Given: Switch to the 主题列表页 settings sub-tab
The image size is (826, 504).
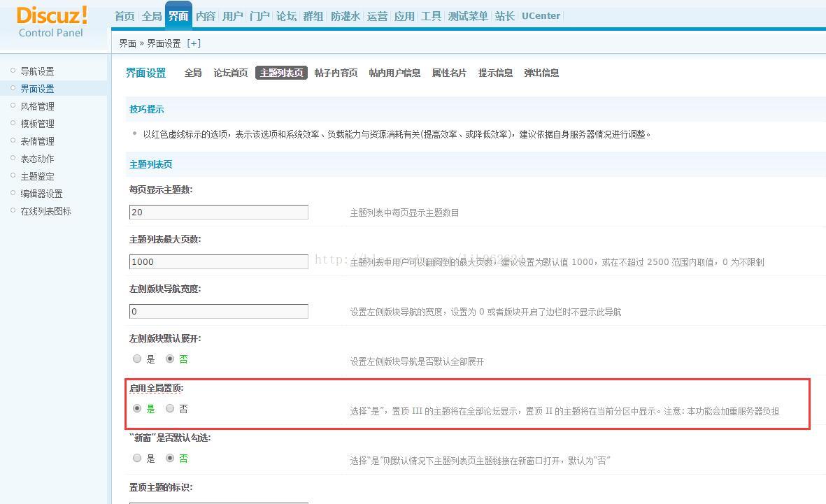Looking at the screenshot, I should click(281, 73).
